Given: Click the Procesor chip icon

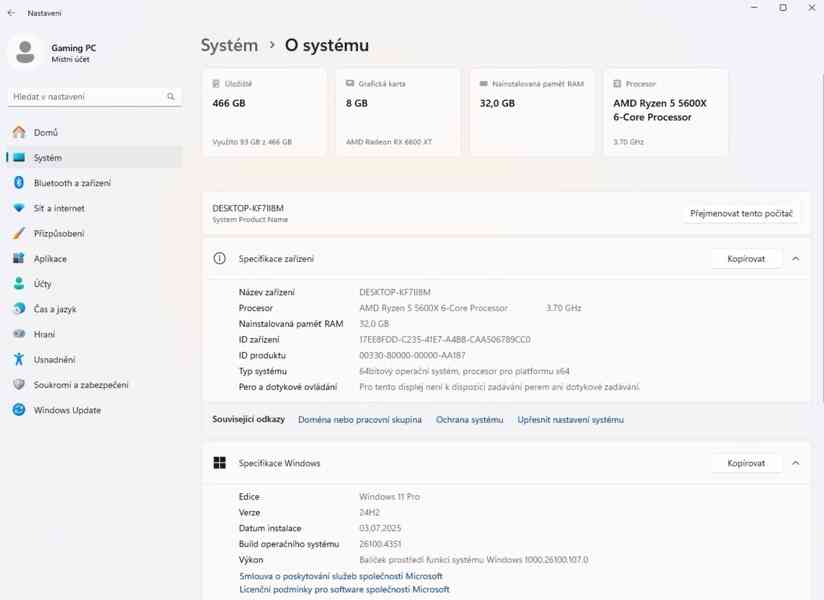Looking at the screenshot, I should (617, 84).
